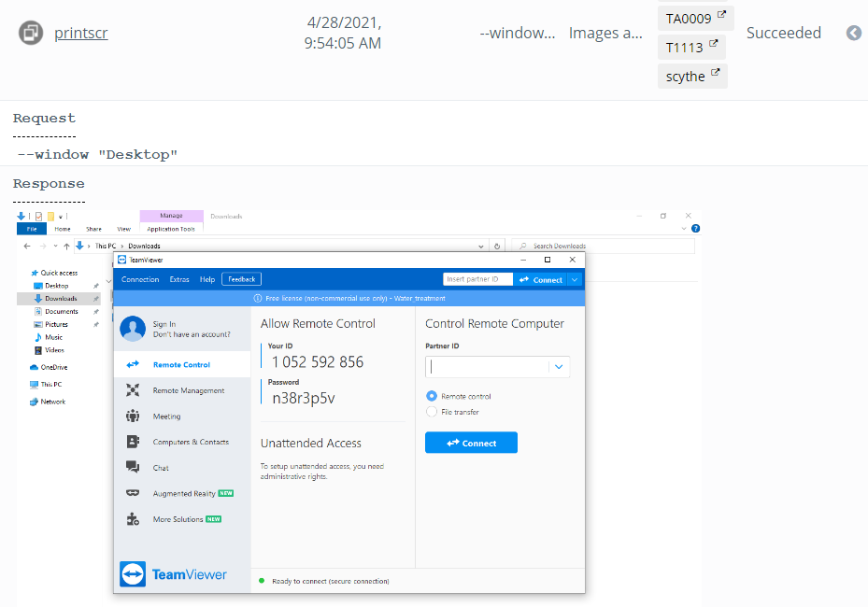Click the Explorer help question mark icon
The width and height of the screenshot is (868, 607).
tap(696, 229)
